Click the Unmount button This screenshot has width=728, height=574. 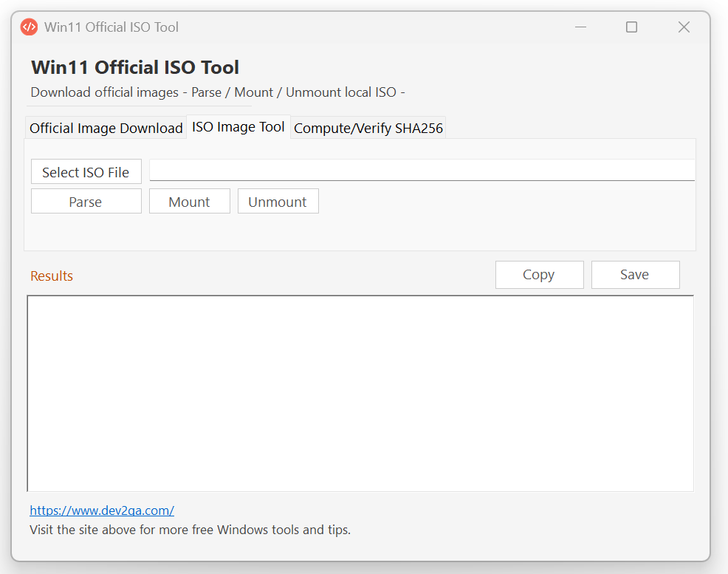point(278,202)
